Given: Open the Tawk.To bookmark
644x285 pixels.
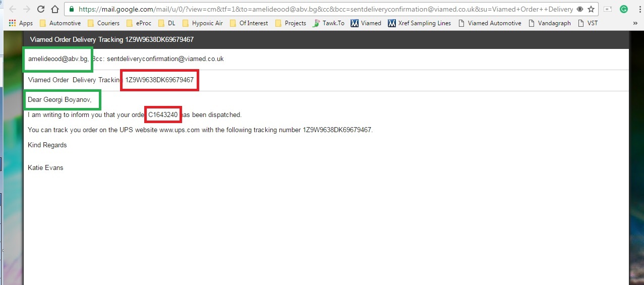Looking at the screenshot, I should pos(328,23).
